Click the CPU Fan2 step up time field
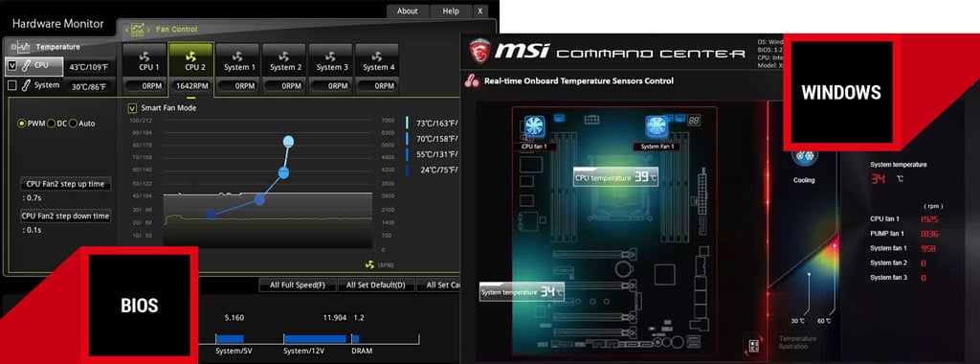Viewport: 980px width, 364px height. (x=66, y=184)
